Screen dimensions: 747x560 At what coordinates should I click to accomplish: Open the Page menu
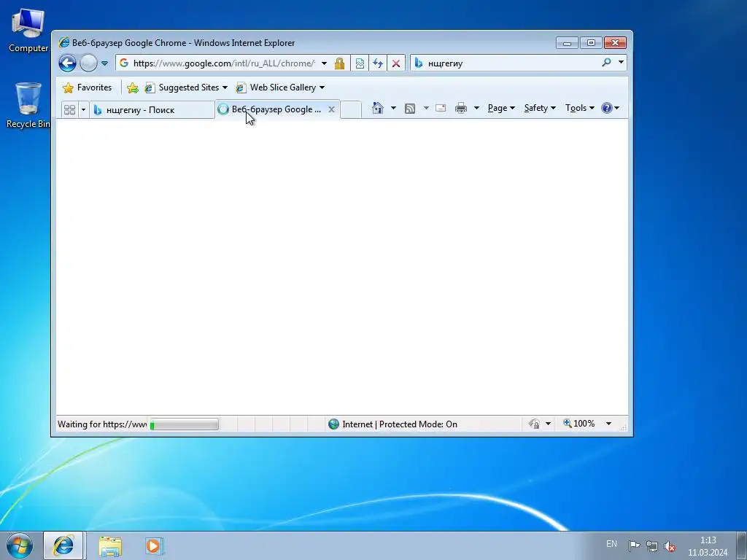(501, 108)
